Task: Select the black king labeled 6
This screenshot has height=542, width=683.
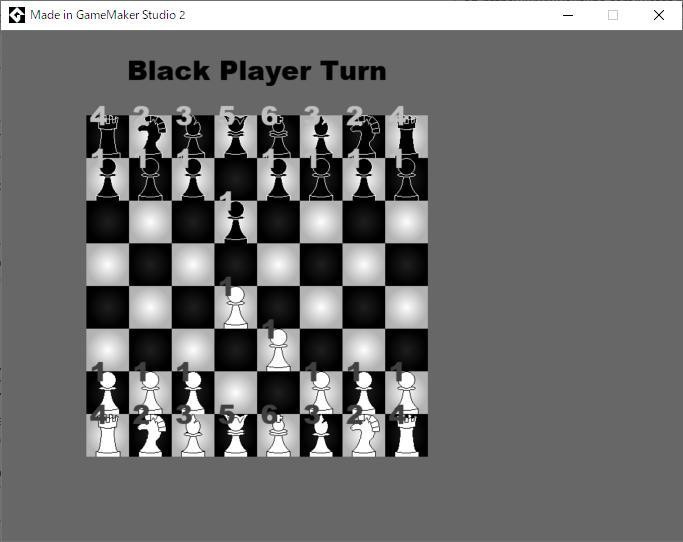Action: tap(278, 136)
